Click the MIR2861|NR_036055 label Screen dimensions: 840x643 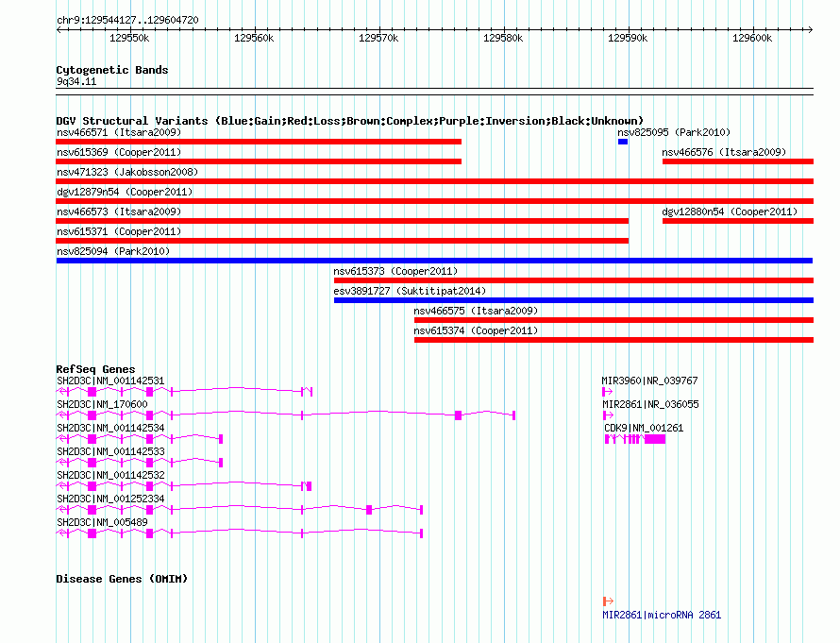[x=650, y=404]
